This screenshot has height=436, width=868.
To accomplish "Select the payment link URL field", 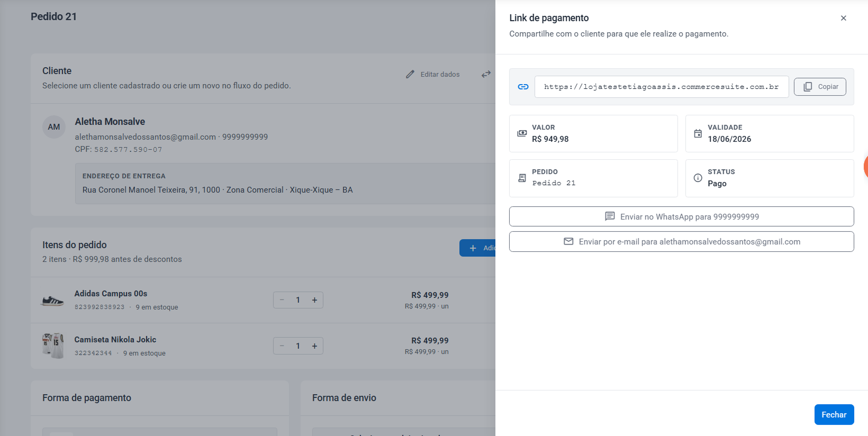I will click(662, 87).
